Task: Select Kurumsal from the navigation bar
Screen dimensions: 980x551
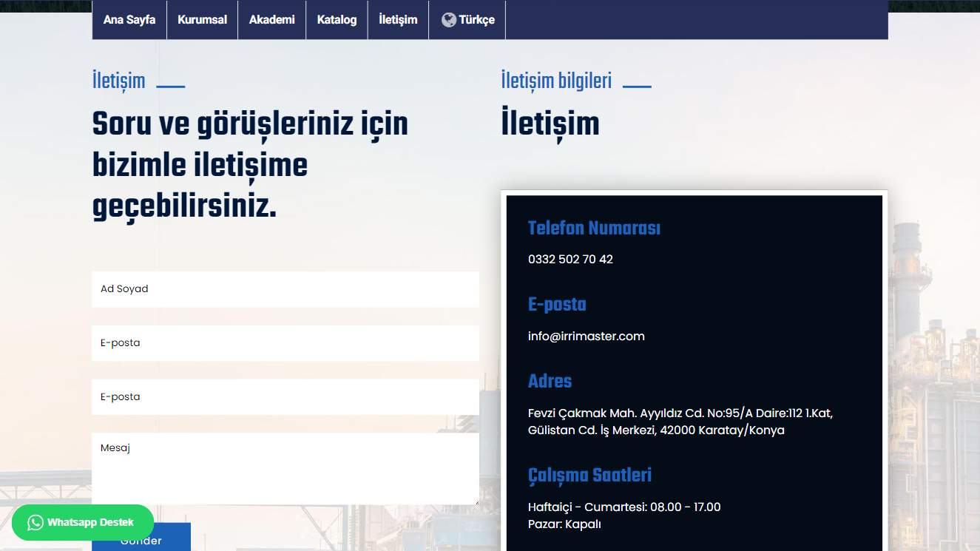Action: (202, 20)
